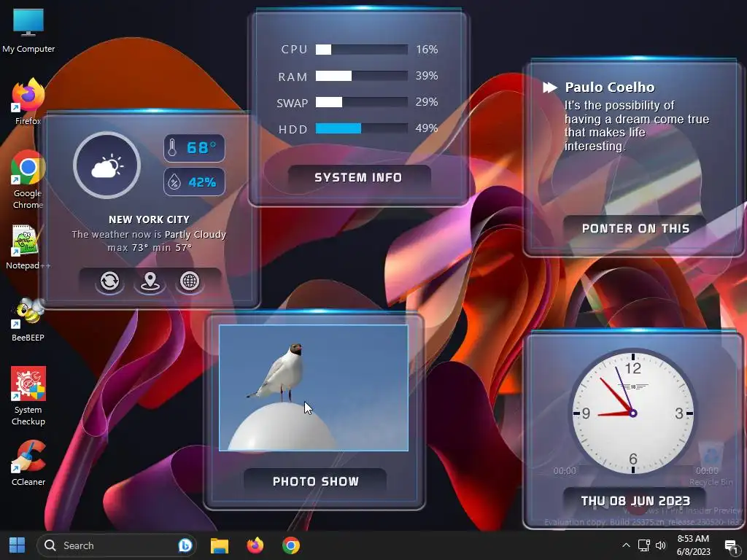
Task: Show hidden system tray icons
Action: click(x=626, y=545)
